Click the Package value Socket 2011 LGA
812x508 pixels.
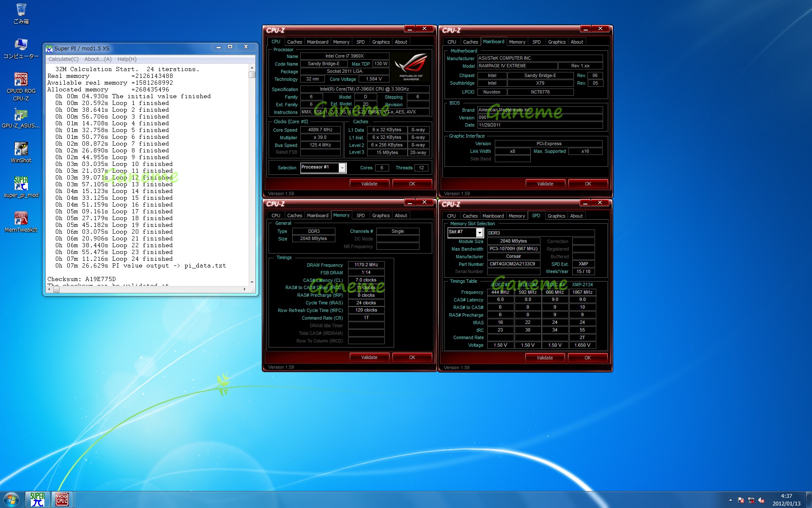(345, 72)
